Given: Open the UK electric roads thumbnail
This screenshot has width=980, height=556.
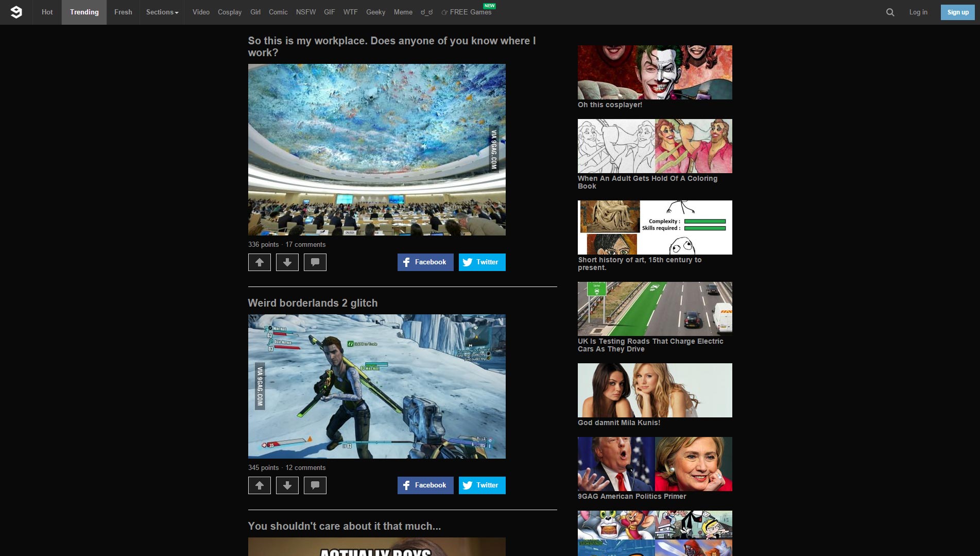Looking at the screenshot, I should coord(655,309).
